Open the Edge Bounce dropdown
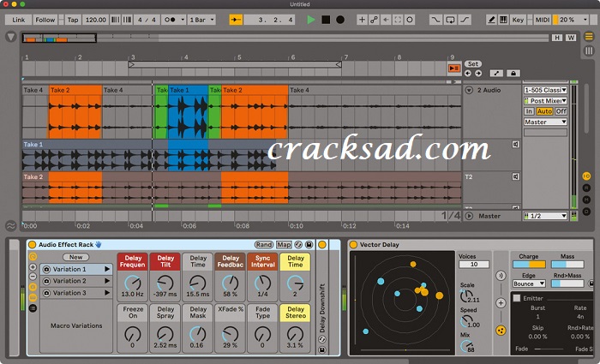Viewport: 600px width, 364px height. [x=529, y=283]
